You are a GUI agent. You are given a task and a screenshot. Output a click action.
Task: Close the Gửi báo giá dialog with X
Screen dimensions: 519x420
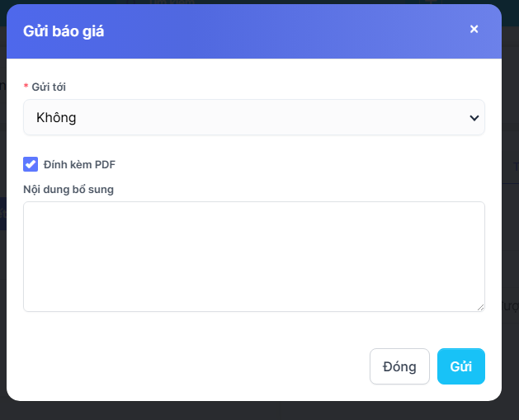(474, 29)
